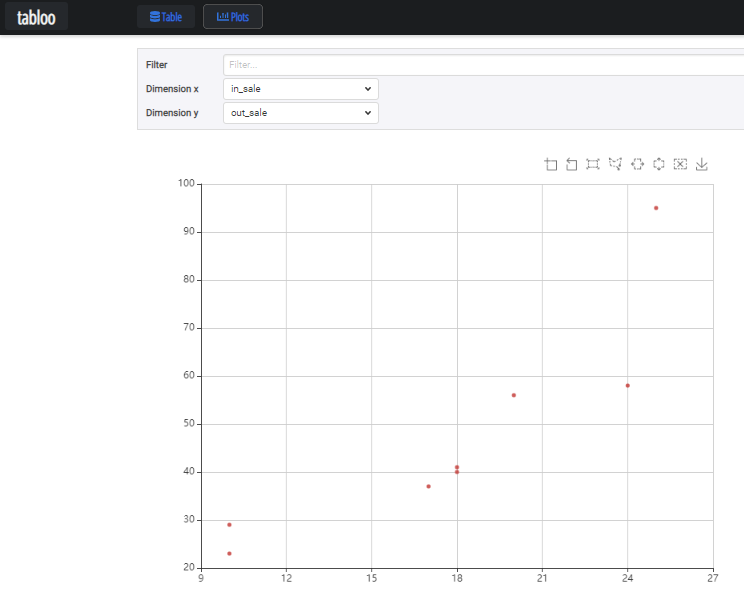Image resolution: width=744 pixels, height=592 pixels.
Task: Click the x-axis label '12'
Action: tap(286, 578)
